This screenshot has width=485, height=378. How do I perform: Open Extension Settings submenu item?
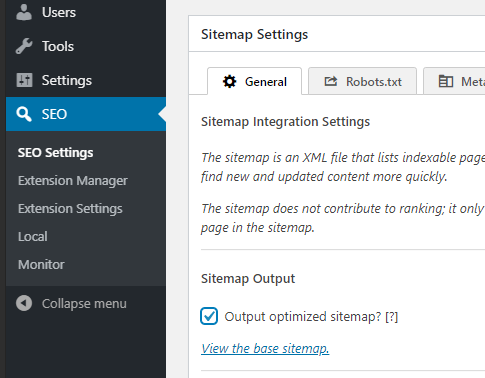coord(70,209)
